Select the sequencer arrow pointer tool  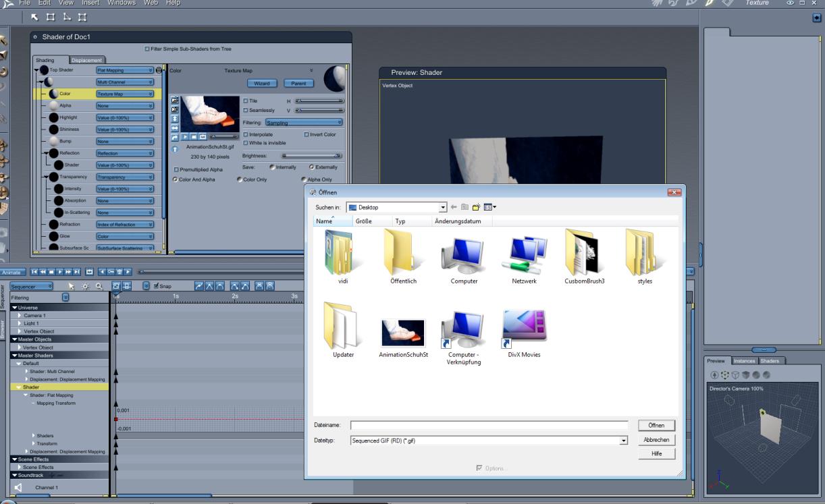[x=70, y=286]
